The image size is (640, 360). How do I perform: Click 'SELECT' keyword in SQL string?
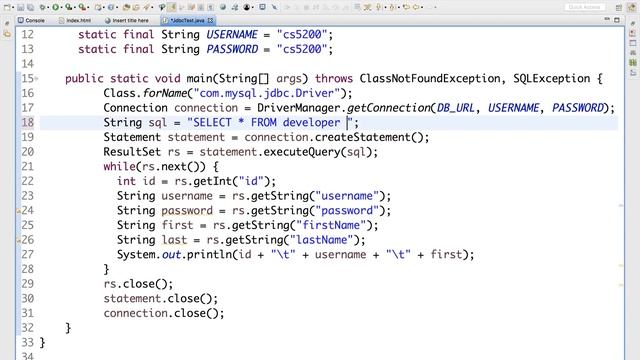(212, 122)
